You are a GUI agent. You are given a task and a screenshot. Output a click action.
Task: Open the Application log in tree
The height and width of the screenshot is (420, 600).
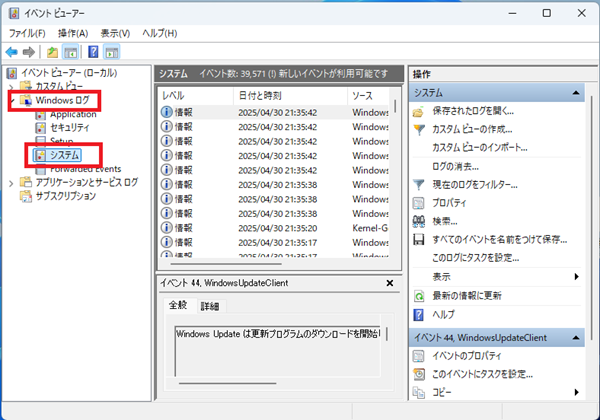click(x=73, y=114)
